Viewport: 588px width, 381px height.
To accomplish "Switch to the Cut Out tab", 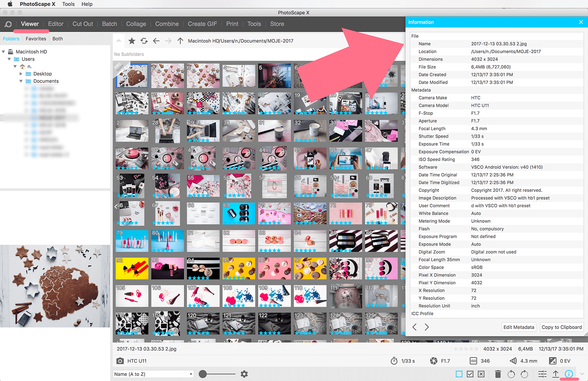I will click(83, 24).
